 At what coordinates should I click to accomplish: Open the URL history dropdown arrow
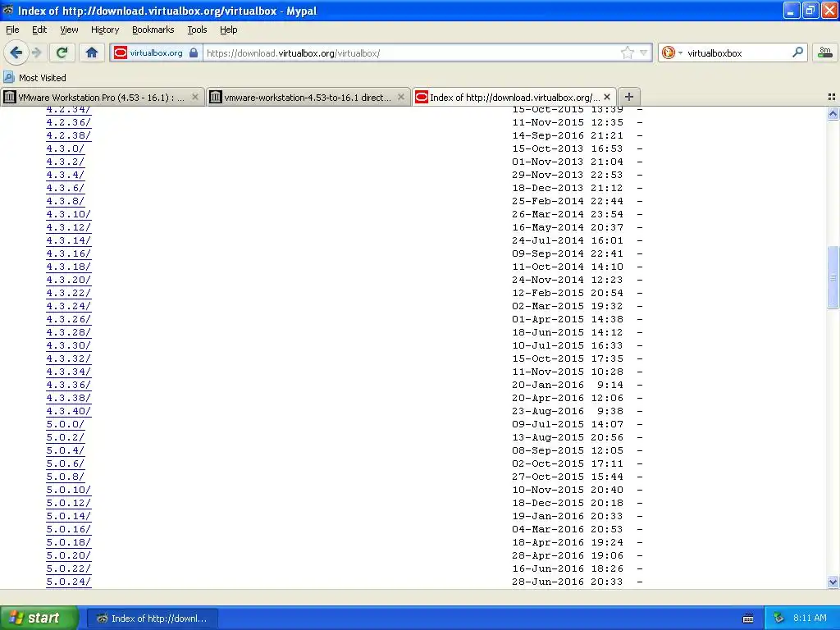[643, 52]
